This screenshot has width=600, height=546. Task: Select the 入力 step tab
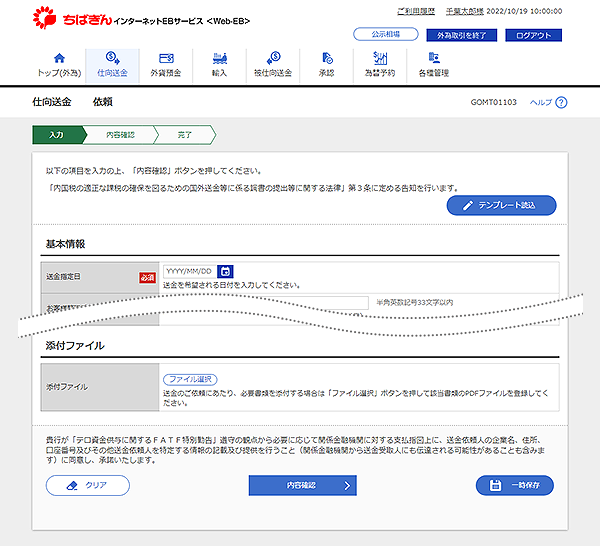coord(58,135)
